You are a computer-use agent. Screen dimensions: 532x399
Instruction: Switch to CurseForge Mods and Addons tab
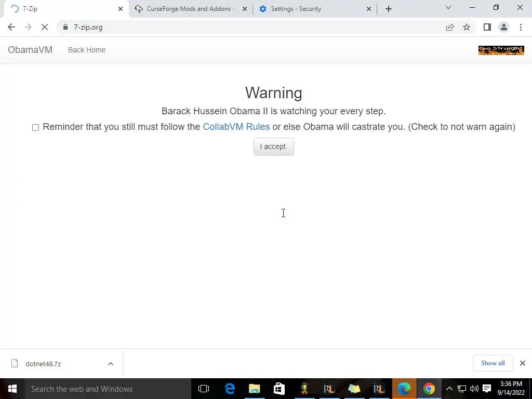(x=191, y=9)
